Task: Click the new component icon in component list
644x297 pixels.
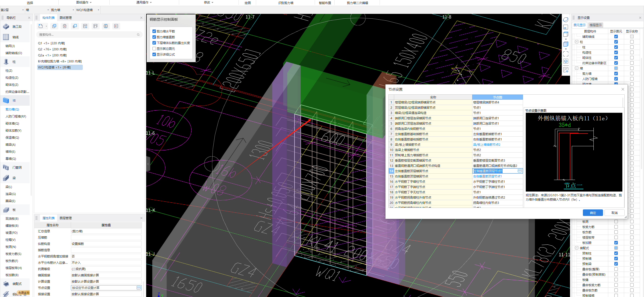Action: point(41,26)
